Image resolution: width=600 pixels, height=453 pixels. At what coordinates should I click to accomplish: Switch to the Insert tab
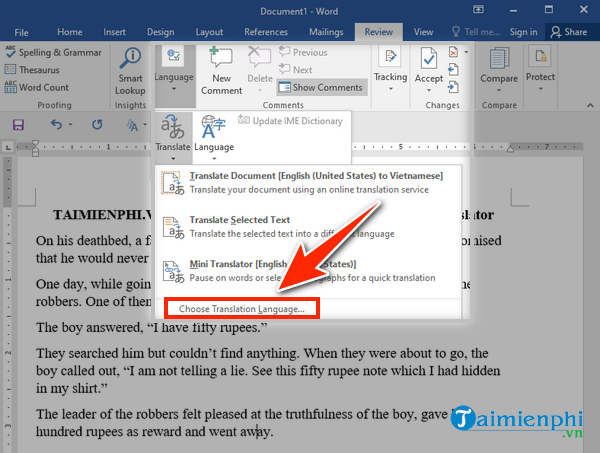(114, 32)
